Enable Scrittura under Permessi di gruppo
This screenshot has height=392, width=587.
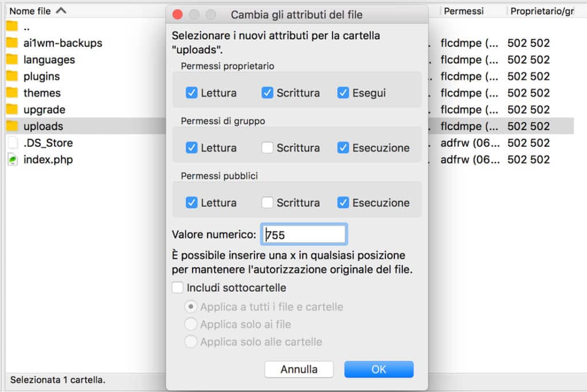tap(267, 148)
